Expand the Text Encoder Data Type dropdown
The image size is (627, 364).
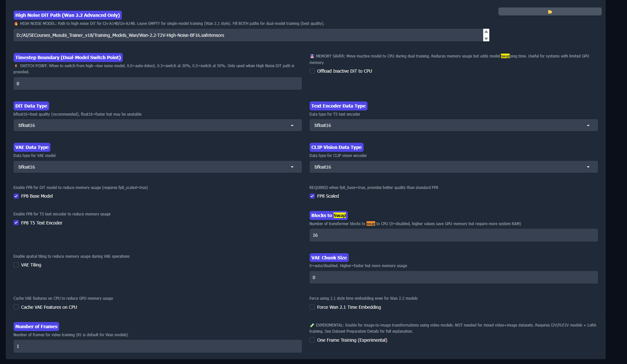coord(453,125)
